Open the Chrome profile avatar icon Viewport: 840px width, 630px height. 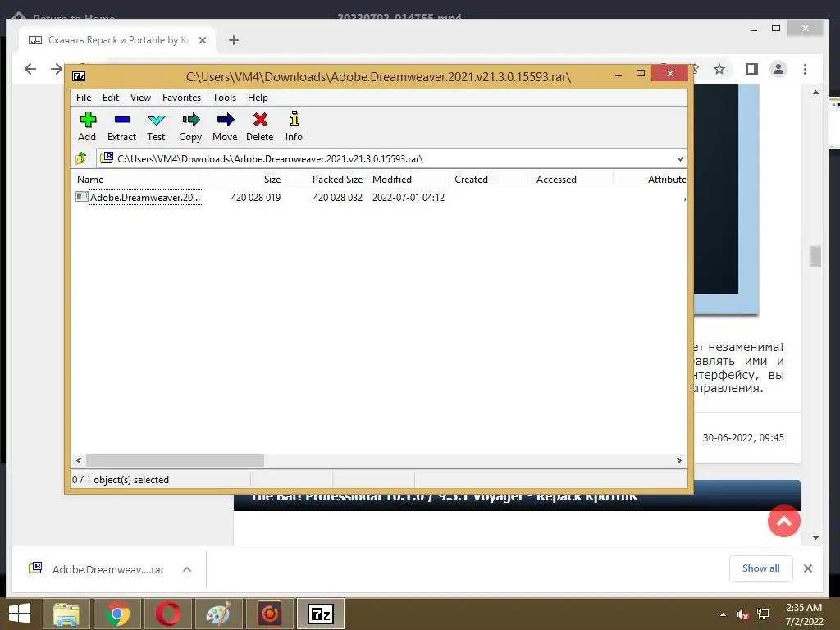778,69
